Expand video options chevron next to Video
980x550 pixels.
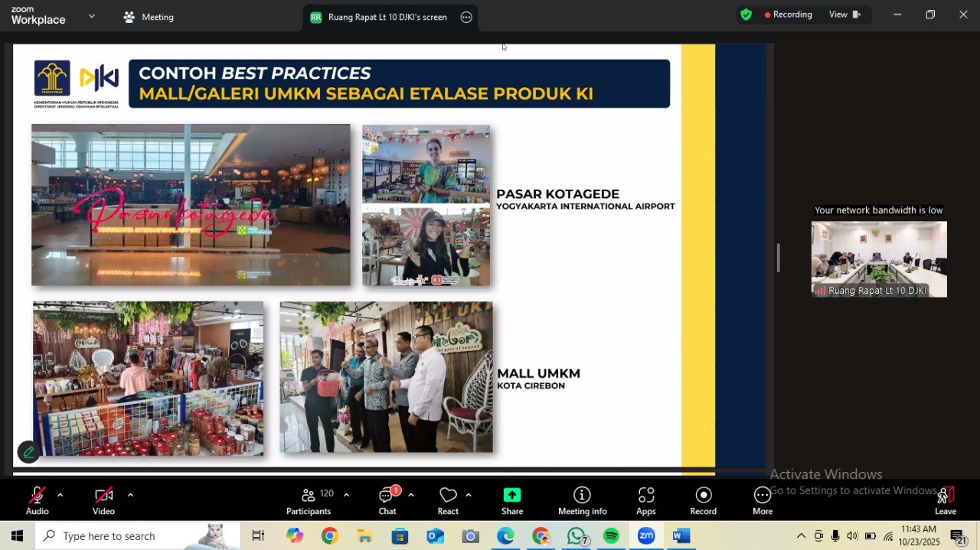[x=130, y=495]
